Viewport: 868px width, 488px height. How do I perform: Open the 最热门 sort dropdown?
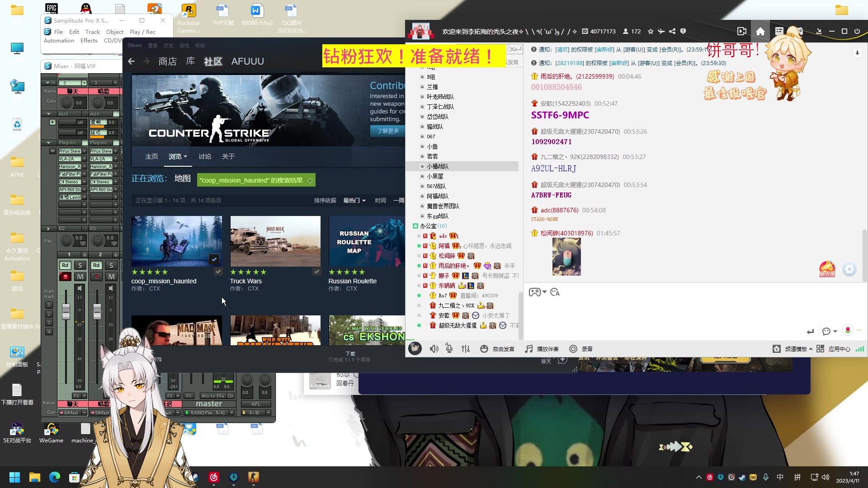354,201
